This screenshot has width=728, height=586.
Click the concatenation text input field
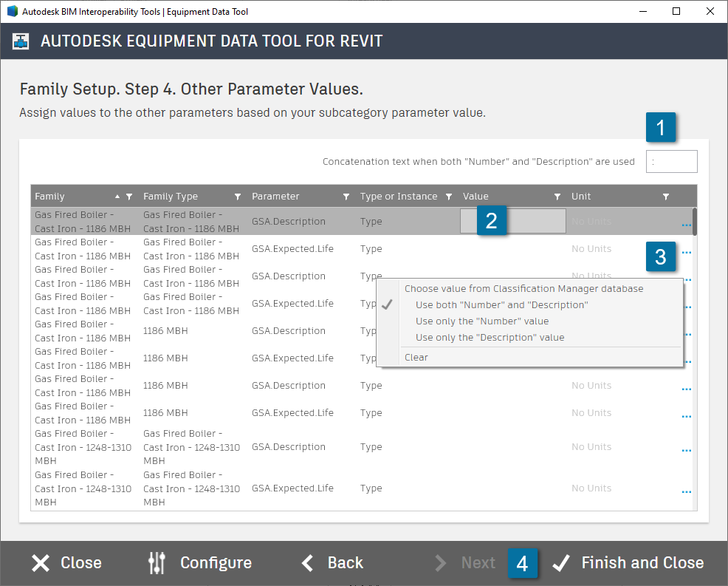[x=671, y=161]
